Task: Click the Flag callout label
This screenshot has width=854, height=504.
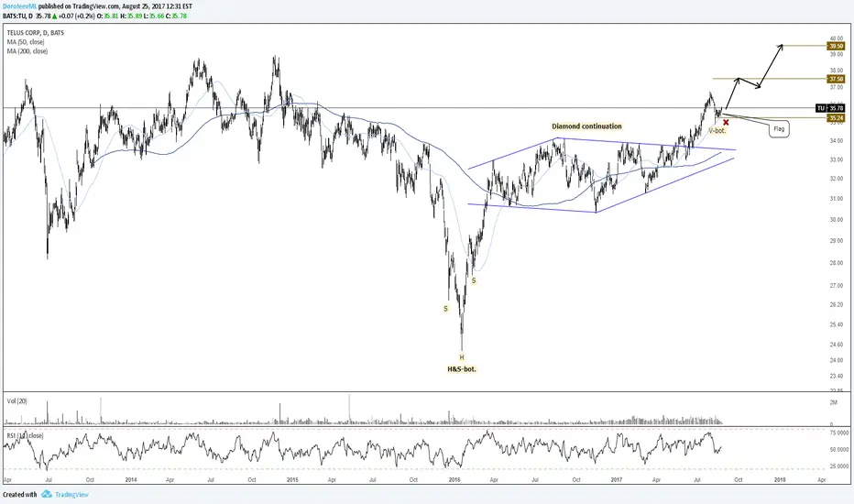Action: tap(779, 129)
